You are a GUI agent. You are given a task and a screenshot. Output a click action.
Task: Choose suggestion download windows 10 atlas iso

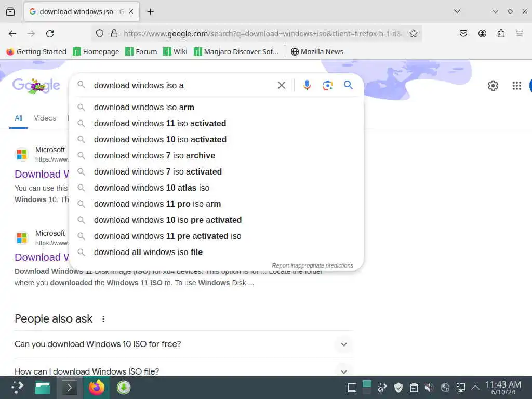216,188
